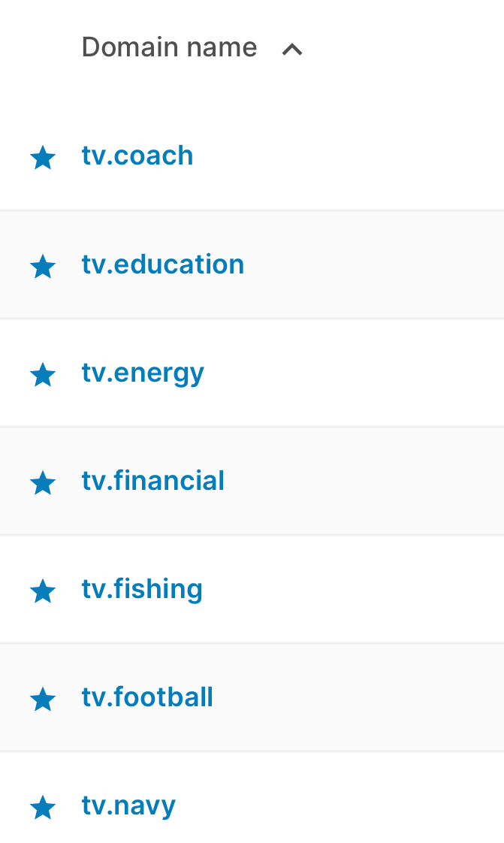Select the tv.football table row
This screenshot has width=504, height=843.
(x=252, y=697)
